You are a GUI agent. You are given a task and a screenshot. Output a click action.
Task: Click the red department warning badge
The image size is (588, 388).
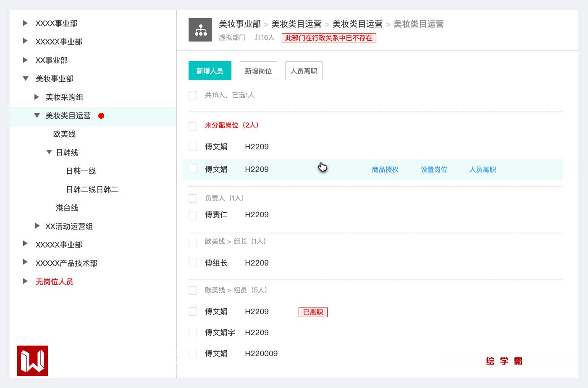click(x=329, y=38)
